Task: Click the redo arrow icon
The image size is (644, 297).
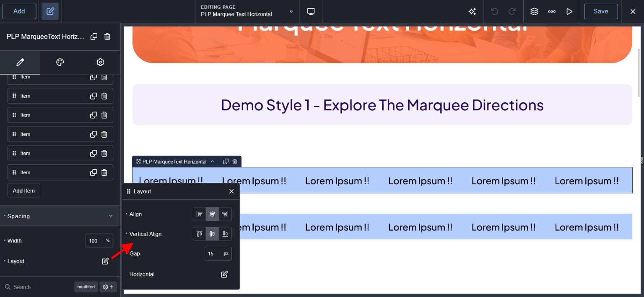Action: 512,11
